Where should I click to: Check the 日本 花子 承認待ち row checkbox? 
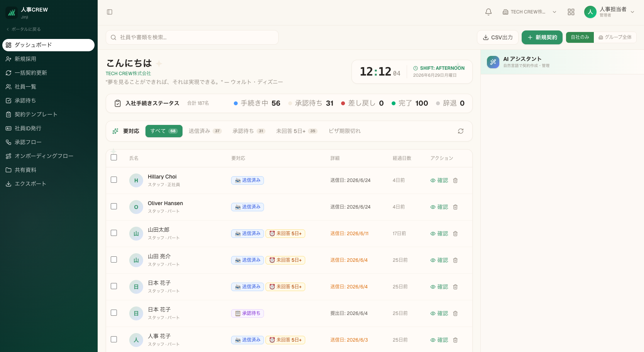(x=114, y=313)
